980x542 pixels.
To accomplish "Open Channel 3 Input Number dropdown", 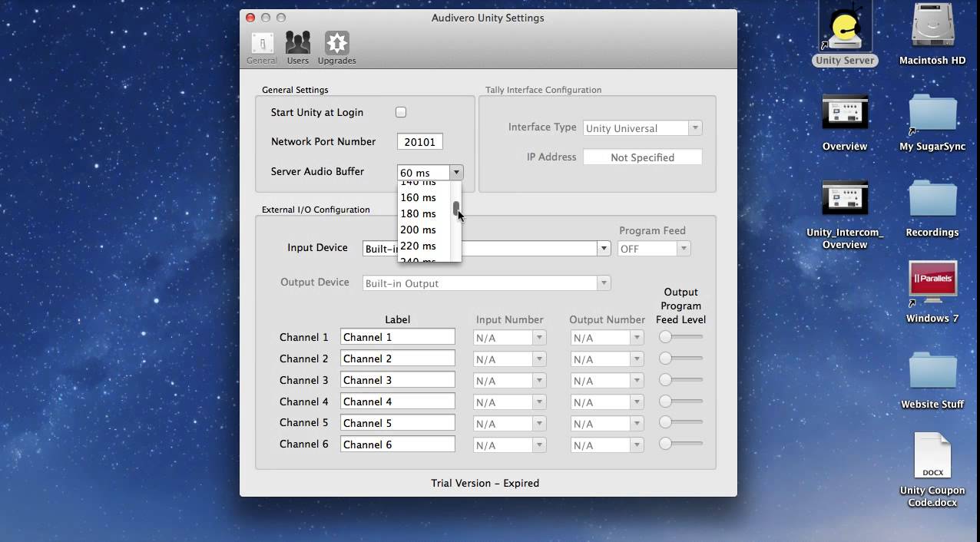I will [x=510, y=381].
